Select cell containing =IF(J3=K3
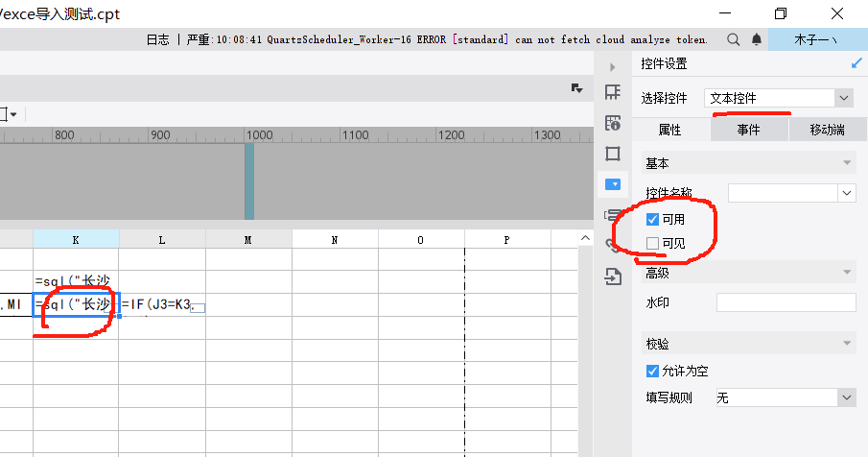The image size is (868, 457). click(162, 304)
